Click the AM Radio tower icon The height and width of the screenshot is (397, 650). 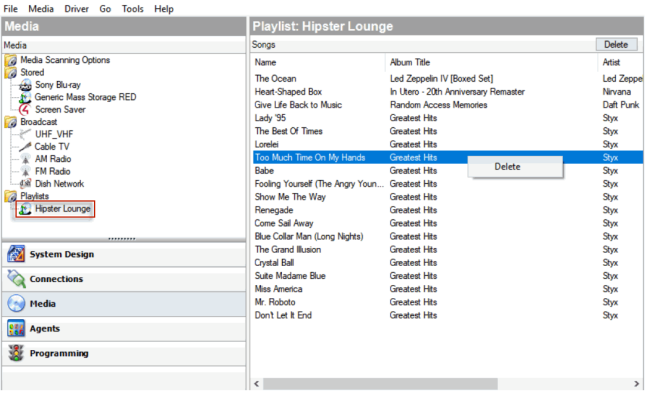[25, 159]
